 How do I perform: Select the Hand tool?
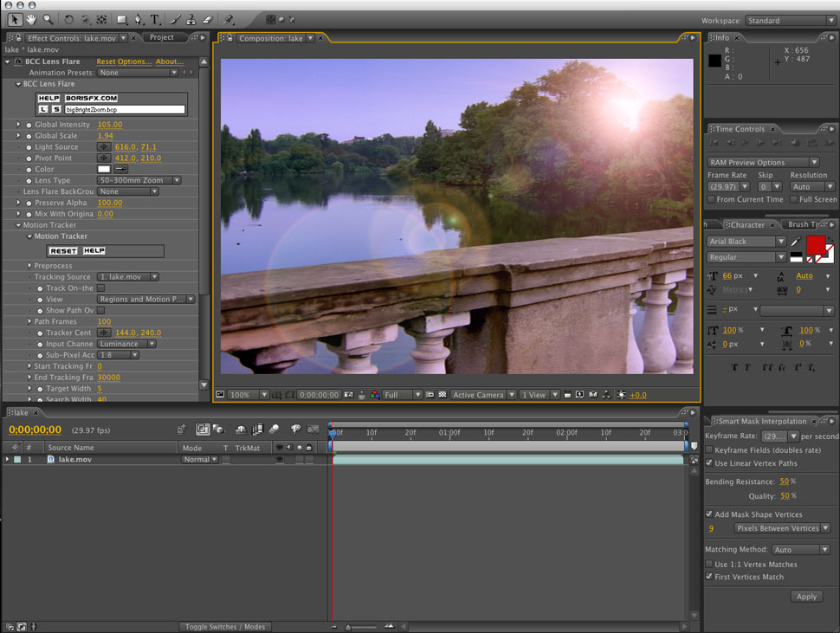[x=31, y=19]
